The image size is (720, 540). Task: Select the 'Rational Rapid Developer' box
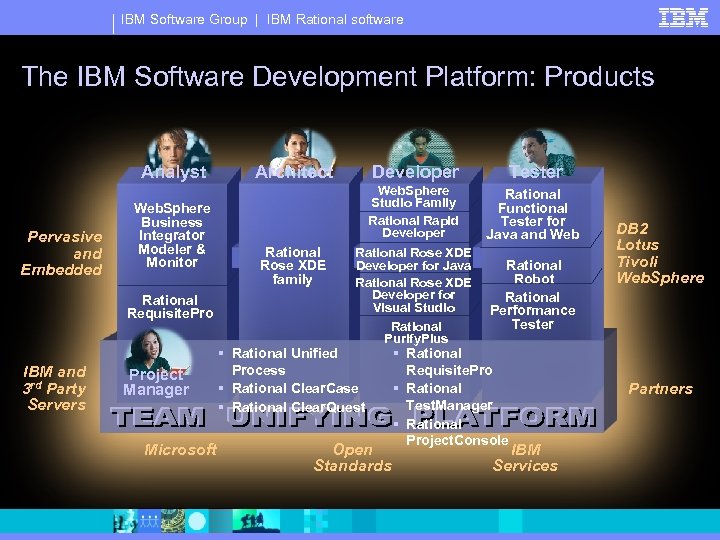click(x=414, y=226)
